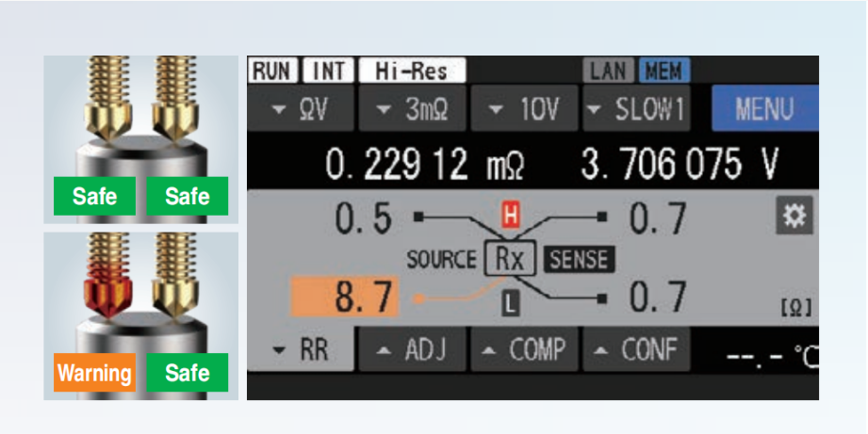The height and width of the screenshot is (434, 868).
Task: Click the SOURCE label
Action: (441, 259)
